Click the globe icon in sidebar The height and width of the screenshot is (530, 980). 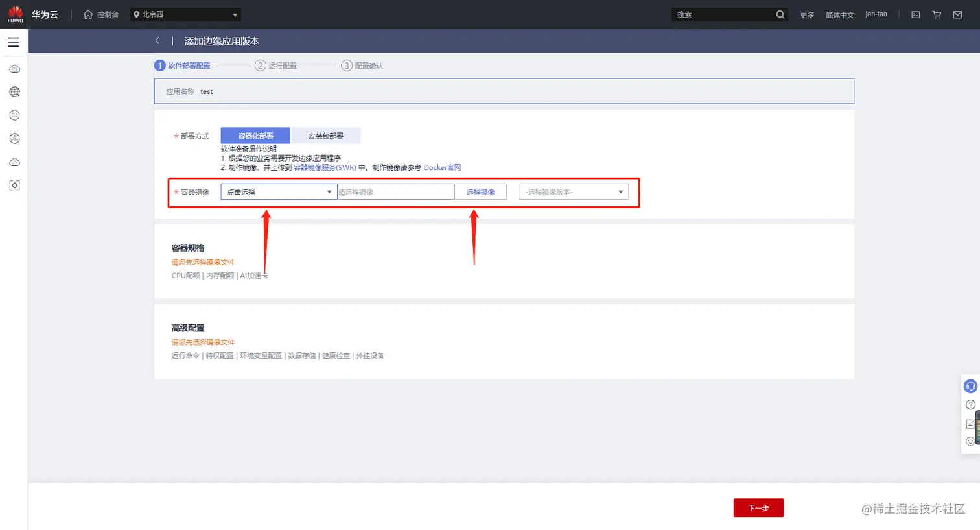14,92
